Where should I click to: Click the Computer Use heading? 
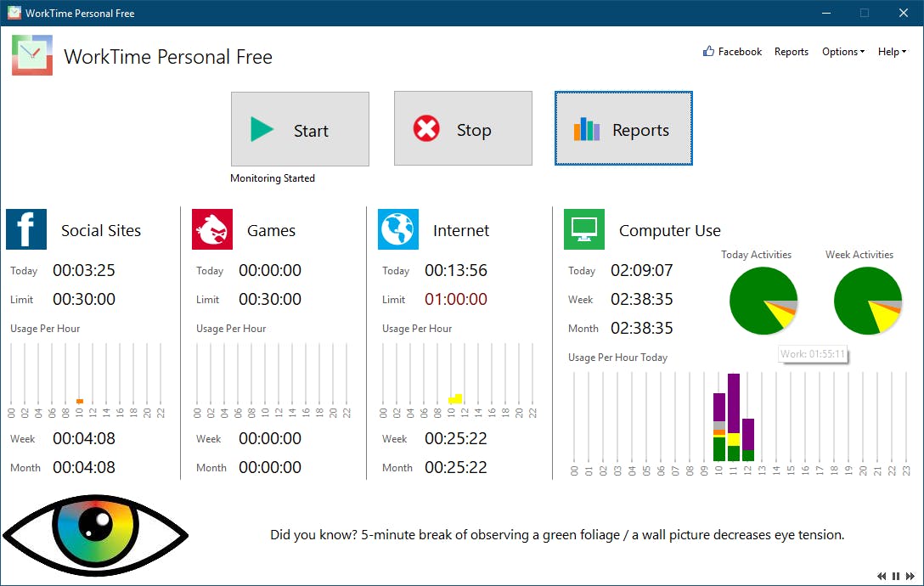coord(669,230)
